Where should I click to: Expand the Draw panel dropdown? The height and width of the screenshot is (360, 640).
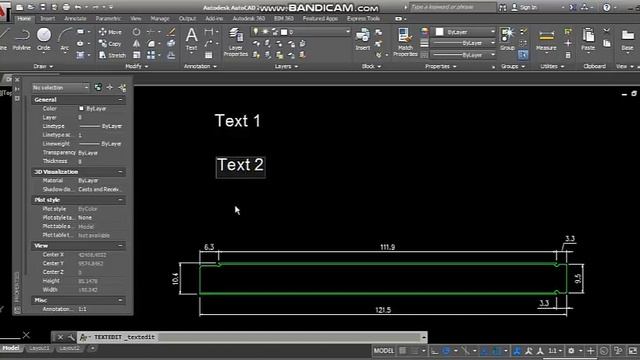pyautogui.click(x=43, y=66)
